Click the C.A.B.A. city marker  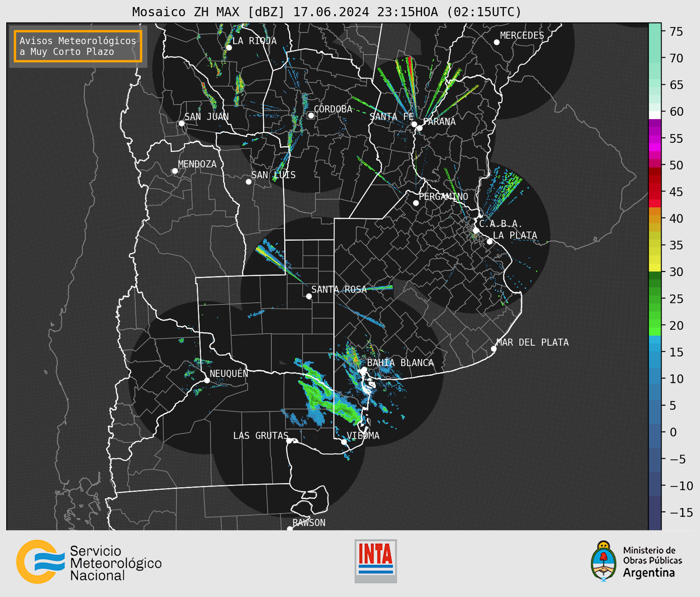[476, 230]
